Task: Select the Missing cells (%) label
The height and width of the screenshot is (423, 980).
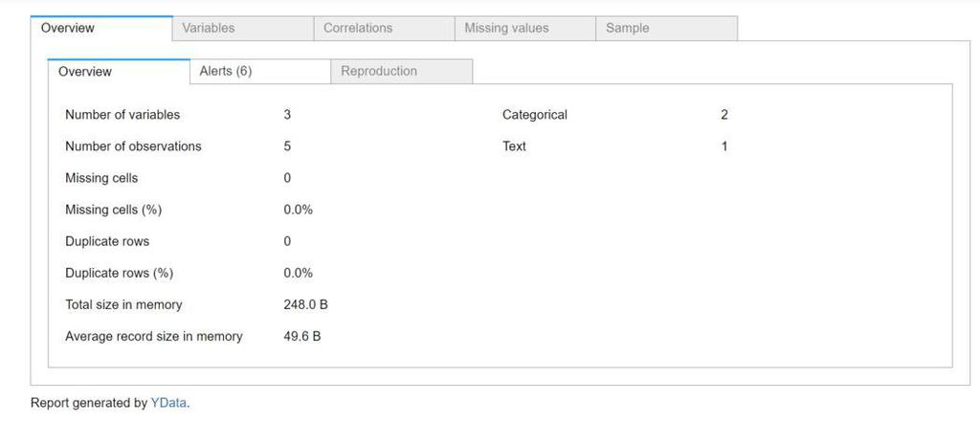Action: [113, 210]
